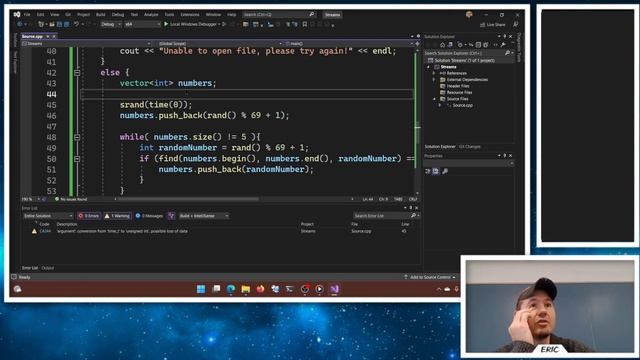Collapse the else block at line 42
The width and height of the screenshot is (640, 360).
click(77, 73)
